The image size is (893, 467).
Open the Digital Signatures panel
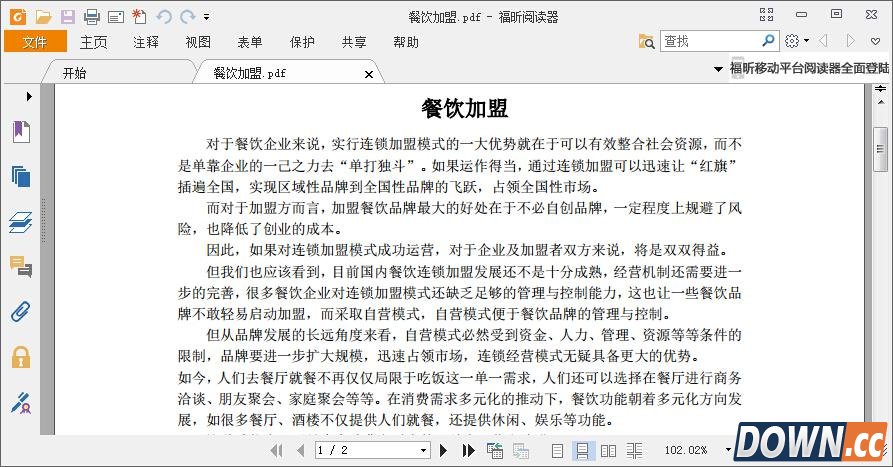(x=21, y=402)
